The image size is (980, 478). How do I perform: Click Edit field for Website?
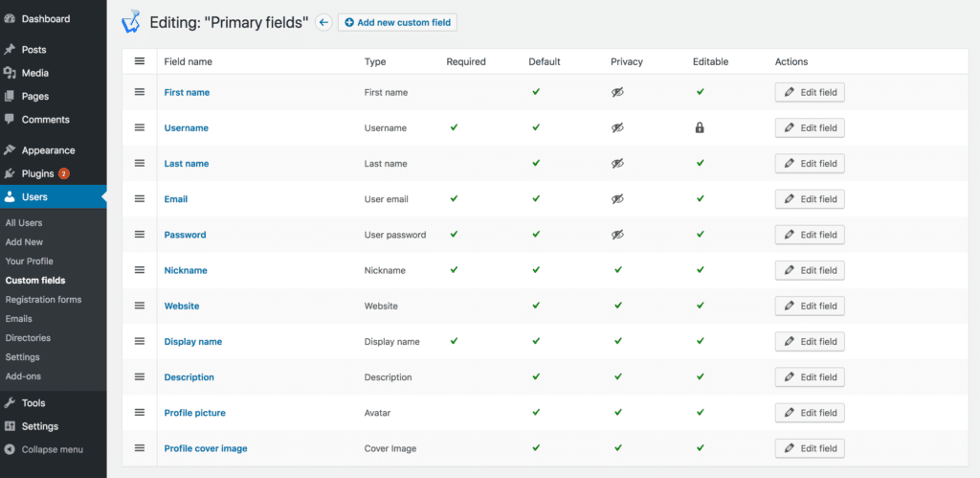[810, 306]
